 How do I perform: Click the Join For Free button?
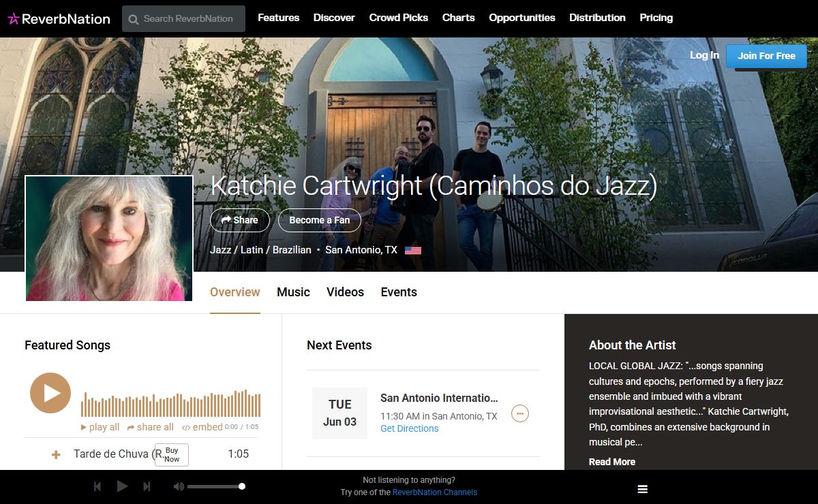(x=766, y=56)
